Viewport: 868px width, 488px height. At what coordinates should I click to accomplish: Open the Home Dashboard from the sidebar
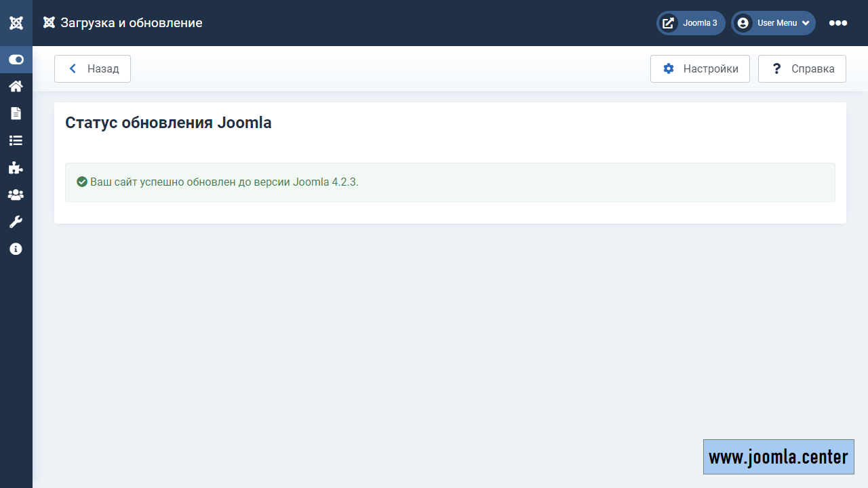16,86
